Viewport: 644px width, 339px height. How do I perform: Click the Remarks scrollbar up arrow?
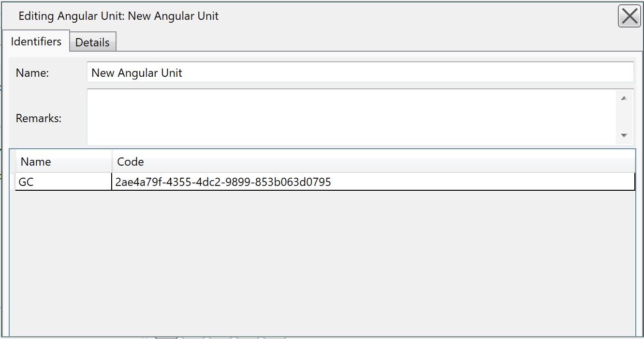click(x=624, y=98)
